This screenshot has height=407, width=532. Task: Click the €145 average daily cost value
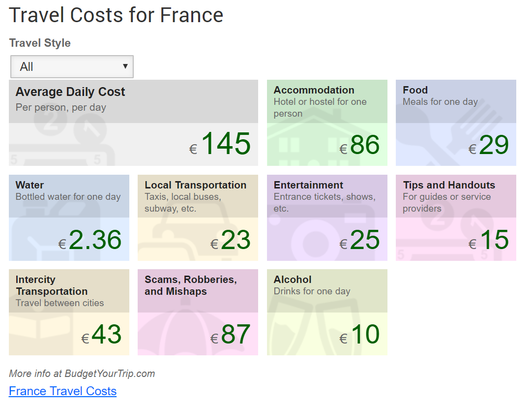click(220, 144)
